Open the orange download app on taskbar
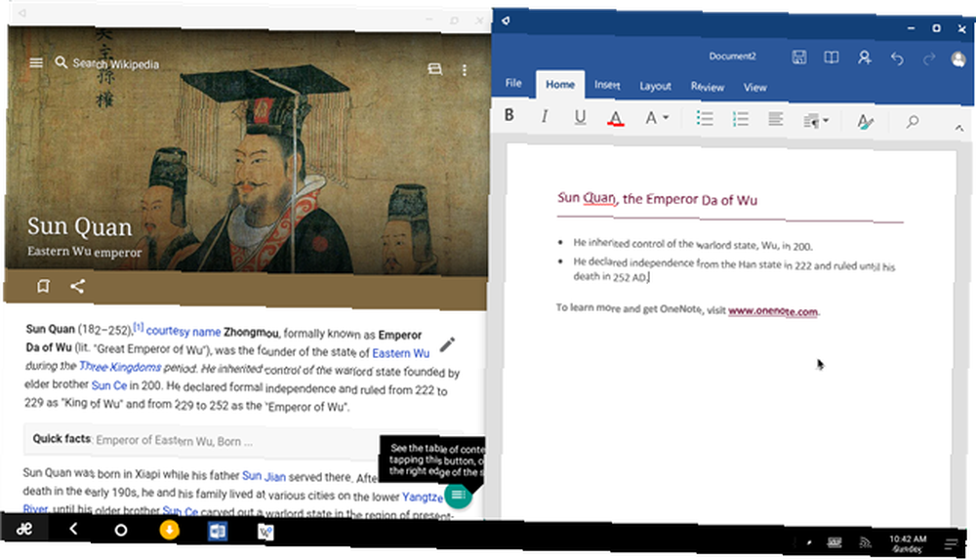Viewport: 976px width, 560px height. pyautogui.click(x=169, y=530)
